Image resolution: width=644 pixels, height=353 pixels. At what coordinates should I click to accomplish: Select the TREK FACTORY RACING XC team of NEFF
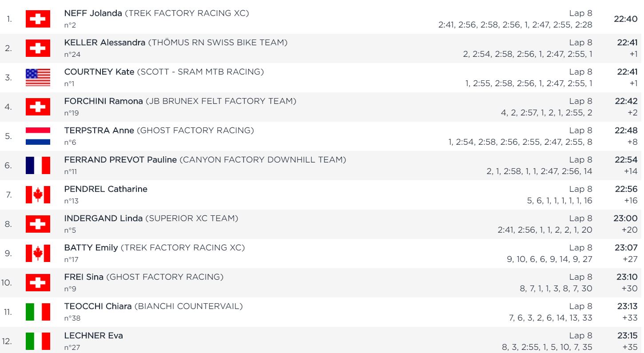pyautogui.click(x=187, y=13)
